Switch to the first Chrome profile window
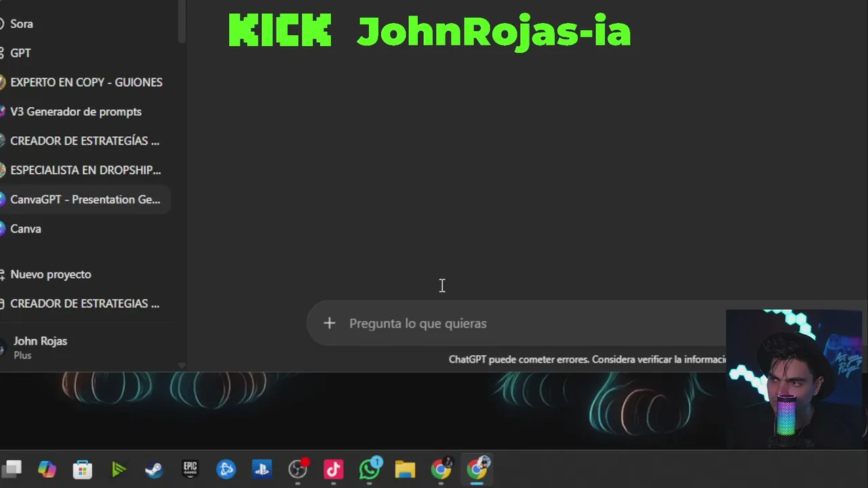Screen dimensions: 868x488 pos(441,469)
